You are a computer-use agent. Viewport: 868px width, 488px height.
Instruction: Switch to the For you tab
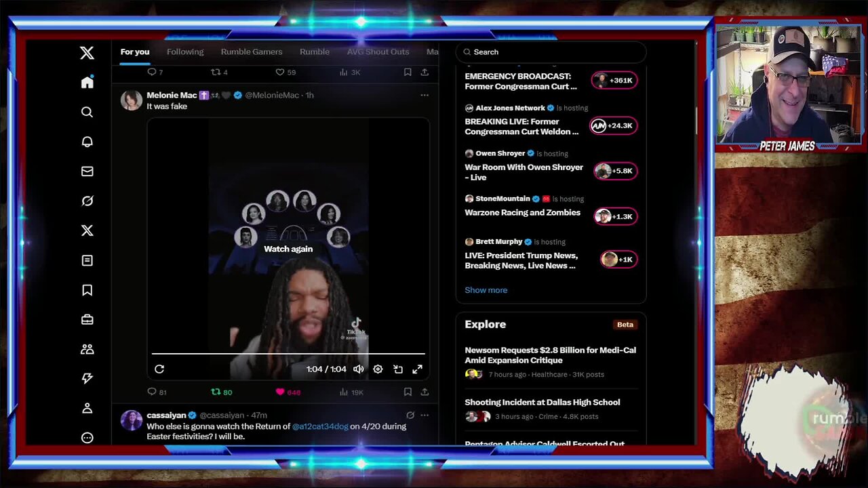tap(135, 52)
